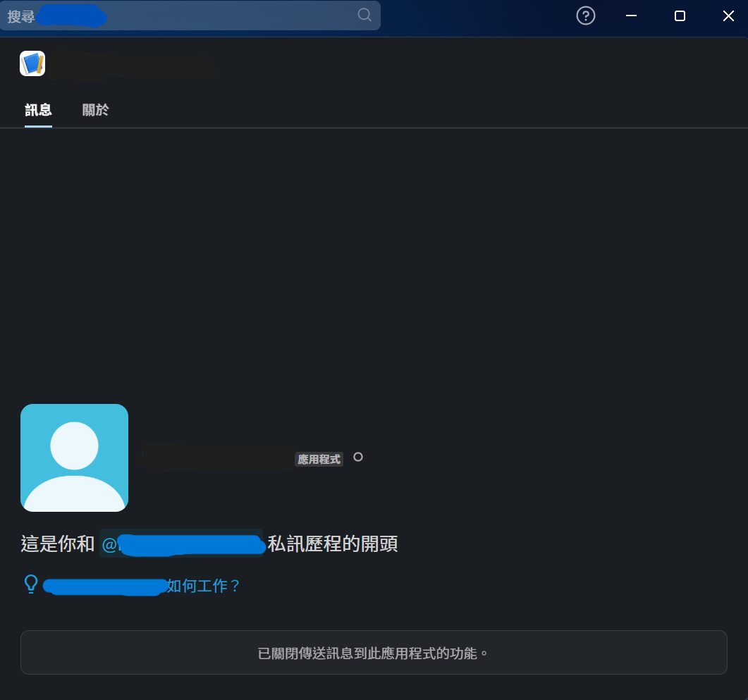The height and width of the screenshot is (700, 748).
Task: Click the presence status circle next to 應用程式
Action: tap(358, 457)
